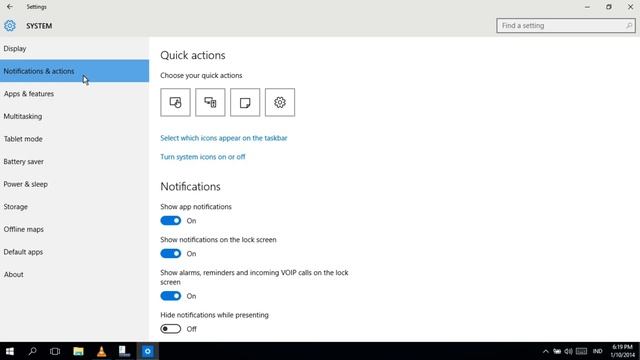Click the search magnifier in Find a setting
Image resolution: width=640 pixels, height=360 pixels.
(629, 26)
